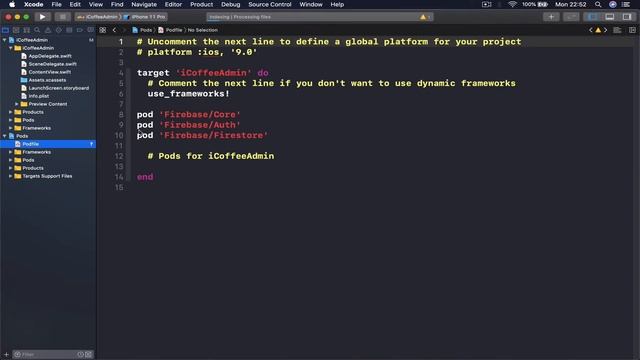
Task: Toggle the debug area visibility
Action: (609, 17)
